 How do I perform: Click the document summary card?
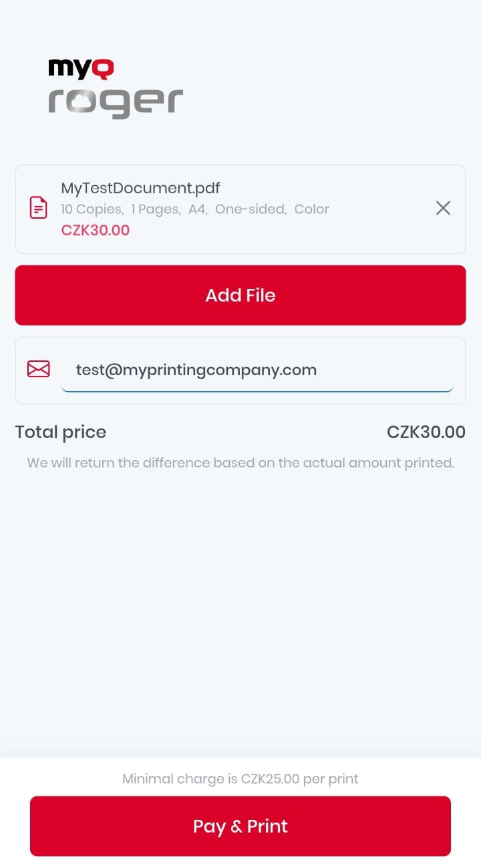pos(240,208)
